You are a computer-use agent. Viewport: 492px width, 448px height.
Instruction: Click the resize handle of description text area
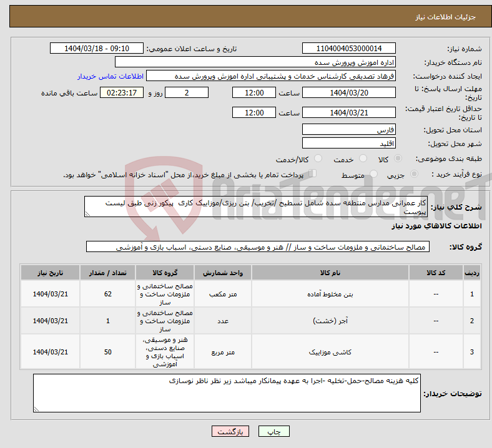tap(87, 214)
